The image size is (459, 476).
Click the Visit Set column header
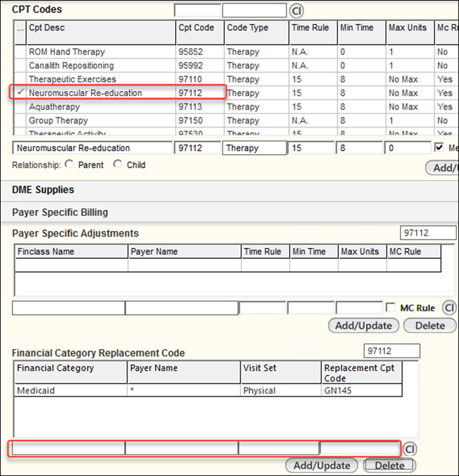280,372
